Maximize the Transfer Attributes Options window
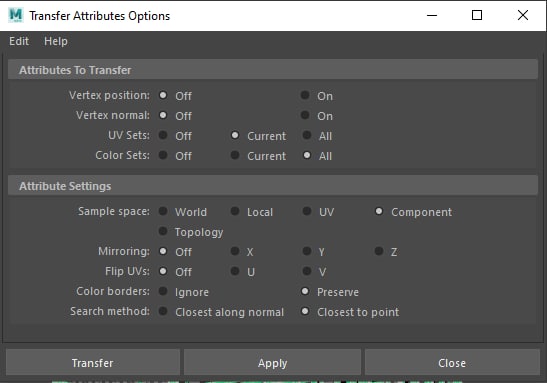 477,15
